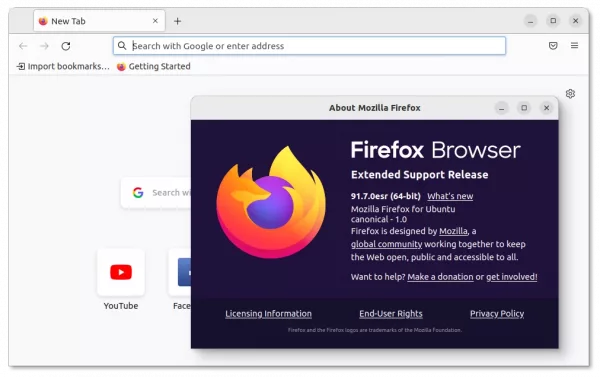Maximize the About Mozilla Firefox dialog
The height and width of the screenshot is (377, 600).
(x=524, y=108)
